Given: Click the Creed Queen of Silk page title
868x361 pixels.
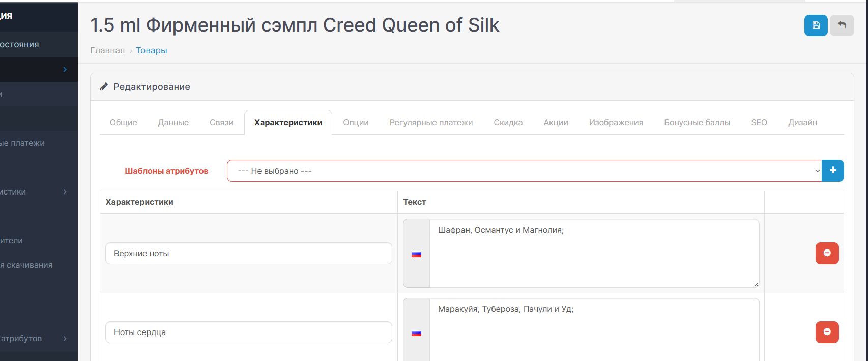Looking at the screenshot, I should (295, 25).
